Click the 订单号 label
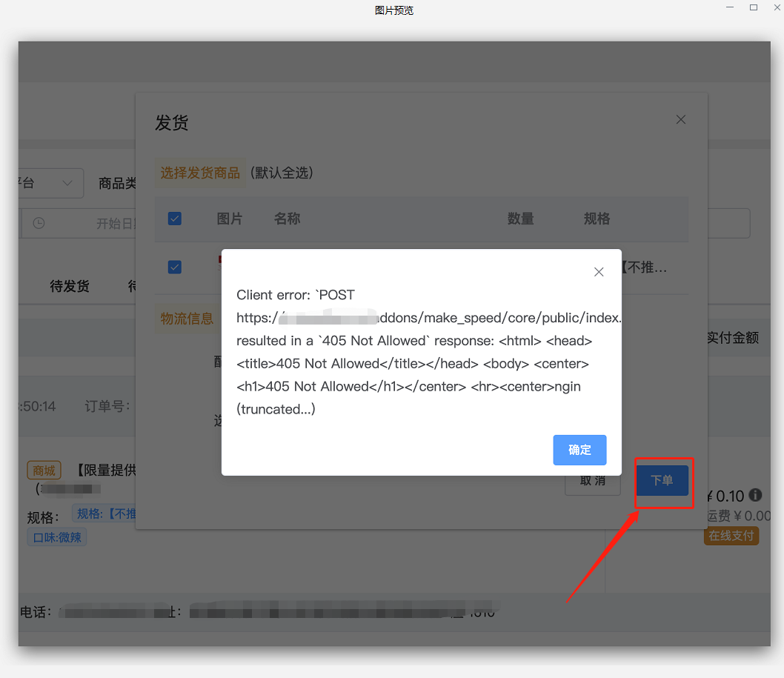 coord(107,406)
